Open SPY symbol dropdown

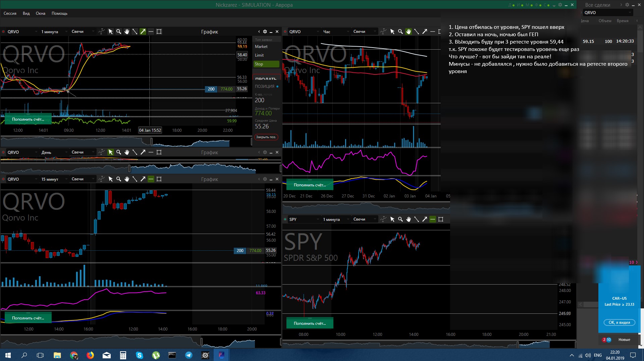pos(304,219)
